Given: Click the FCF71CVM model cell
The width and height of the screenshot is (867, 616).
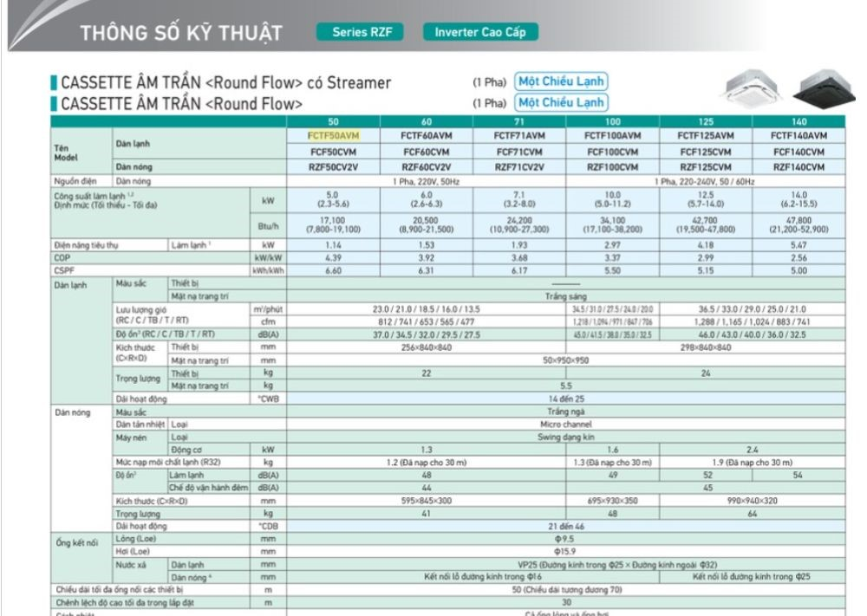Looking at the screenshot, I should [x=518, y=152].
